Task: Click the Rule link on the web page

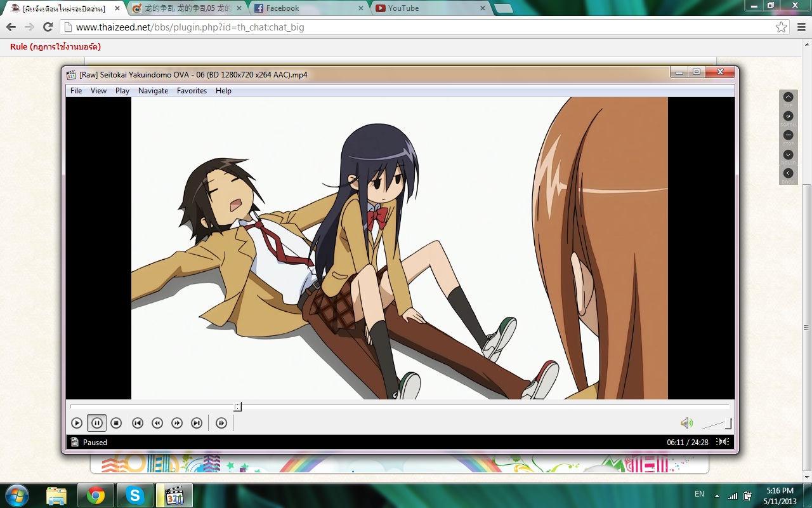Action: click(x=55, y=47)
